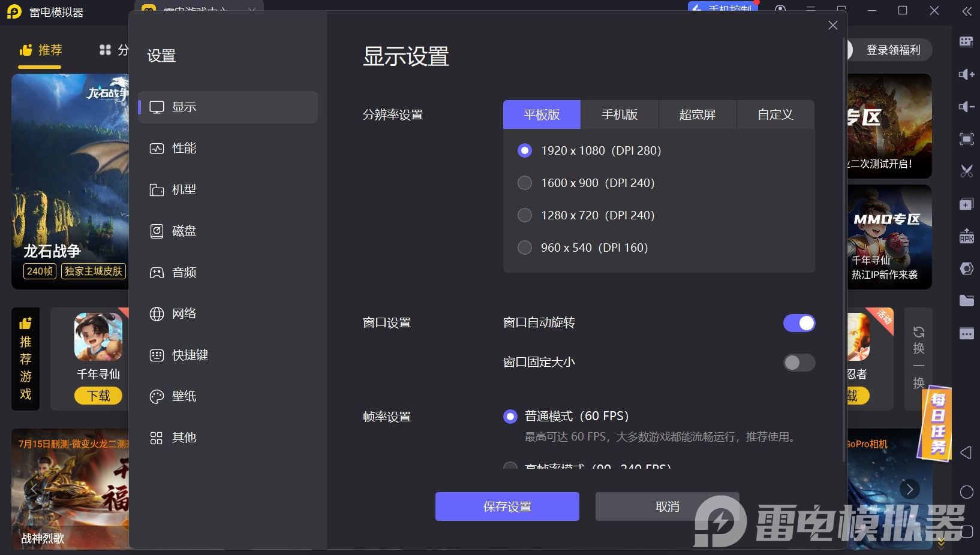Open the shared folder icon
The width and height of the screenshot is (980, 555).
pyautogui.click(x=966, y=301)
